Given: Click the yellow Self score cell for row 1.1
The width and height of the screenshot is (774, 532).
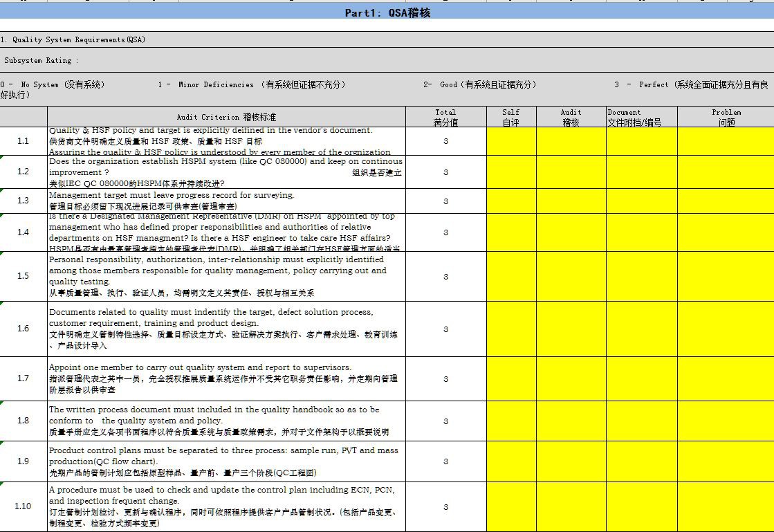Looking at the screenshot, I should (511, 141).
